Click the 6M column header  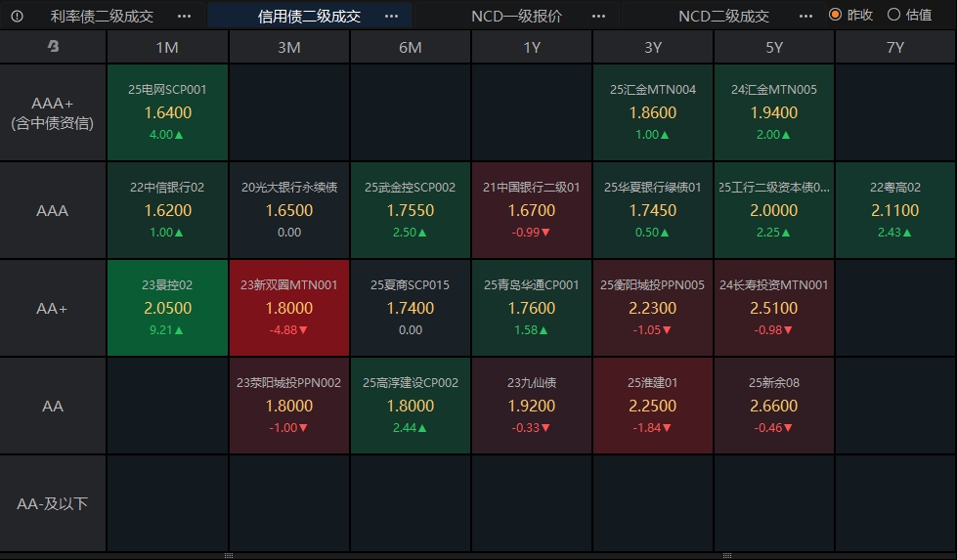tap(411, 47)
